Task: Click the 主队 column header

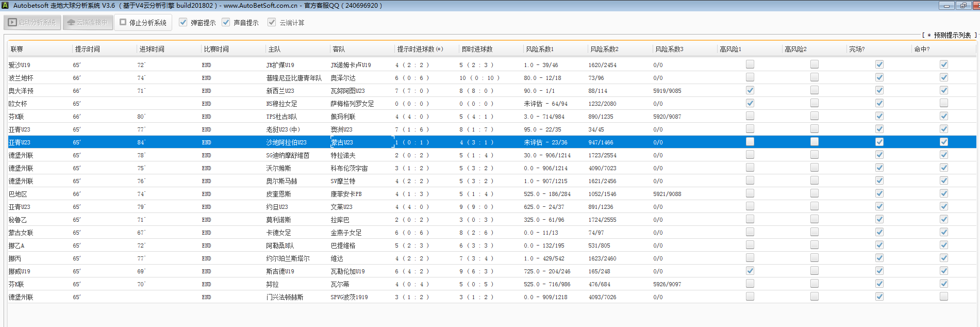Action: pyautogui.click(x=274, y=49)
